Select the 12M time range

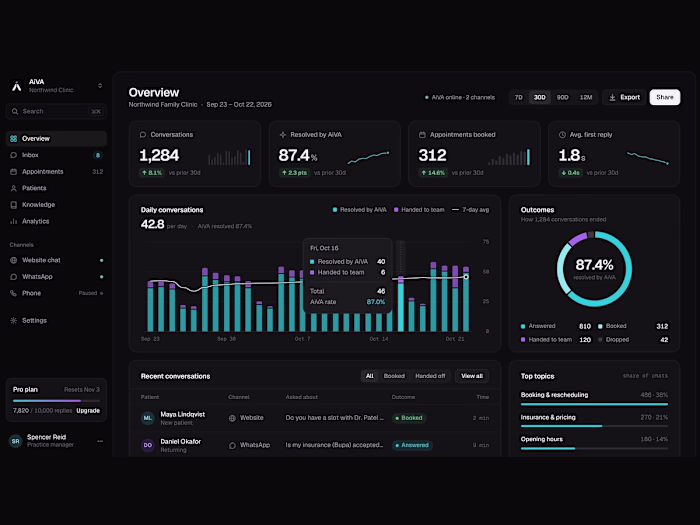(x=586, y=97)
